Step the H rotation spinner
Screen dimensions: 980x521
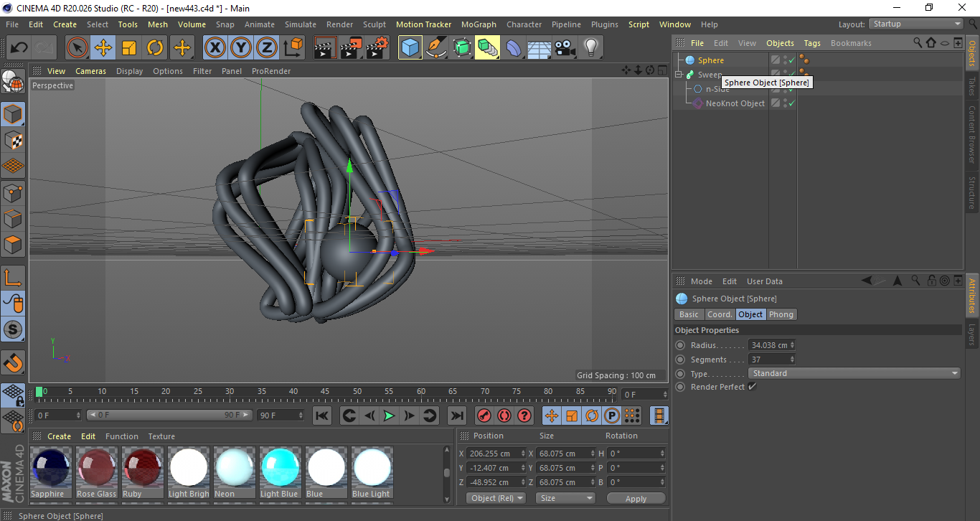pos(662,454)
